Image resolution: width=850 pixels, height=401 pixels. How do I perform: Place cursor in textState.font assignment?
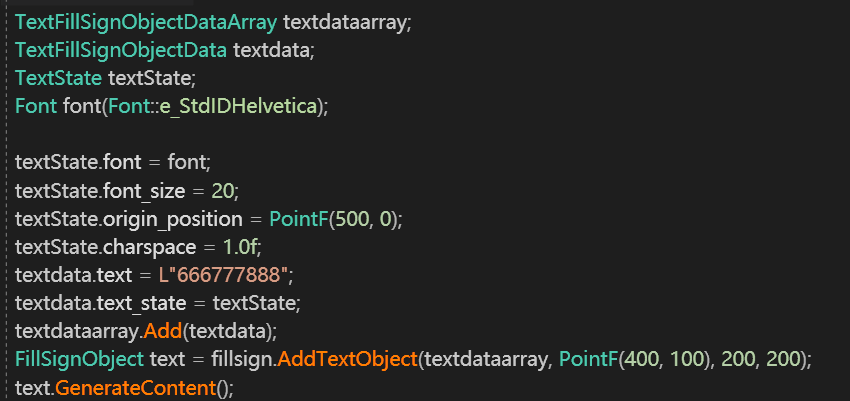tap(113, 163)
